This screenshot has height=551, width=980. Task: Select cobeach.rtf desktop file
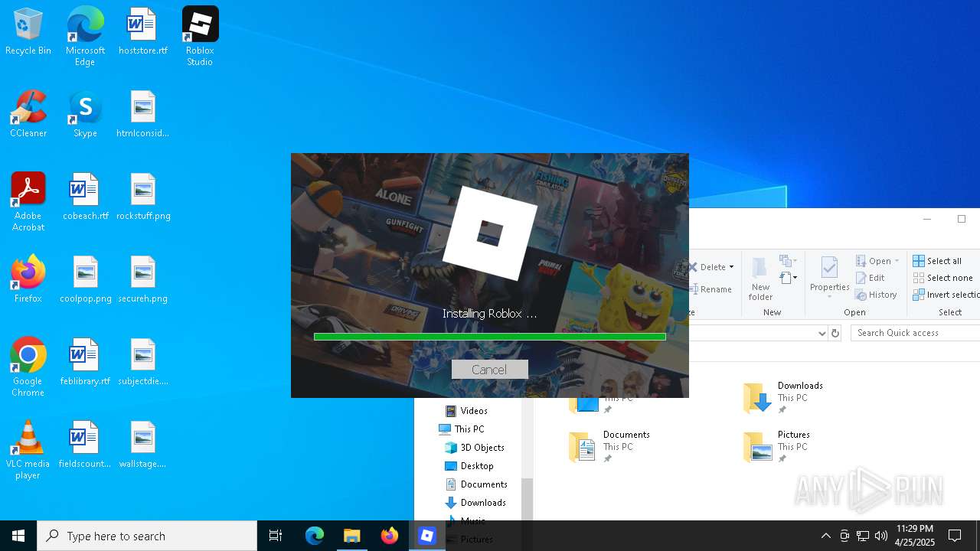85,197
